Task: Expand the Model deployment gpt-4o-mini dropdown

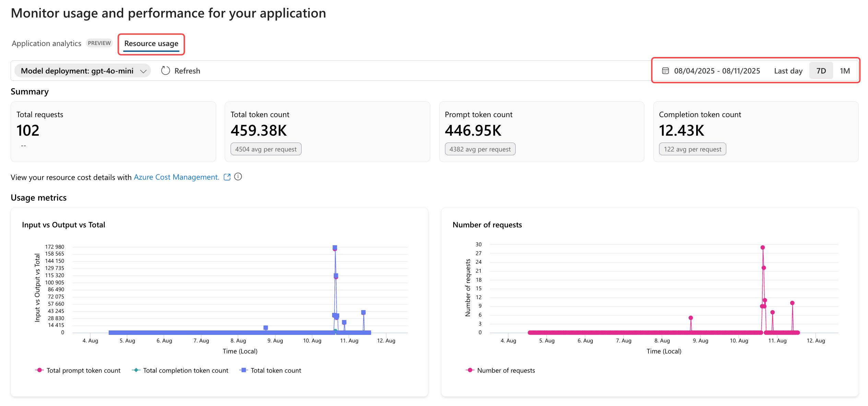Action: (77, 71)
